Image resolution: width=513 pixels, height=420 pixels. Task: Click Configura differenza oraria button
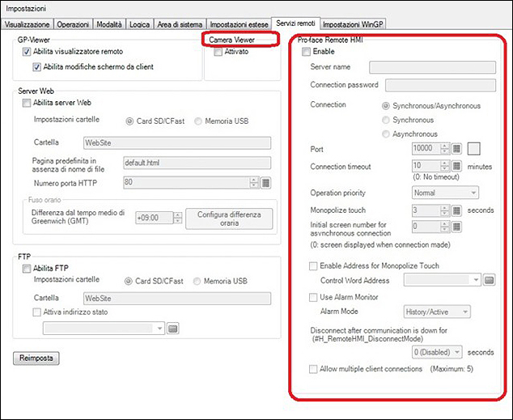tap(229, 218)
